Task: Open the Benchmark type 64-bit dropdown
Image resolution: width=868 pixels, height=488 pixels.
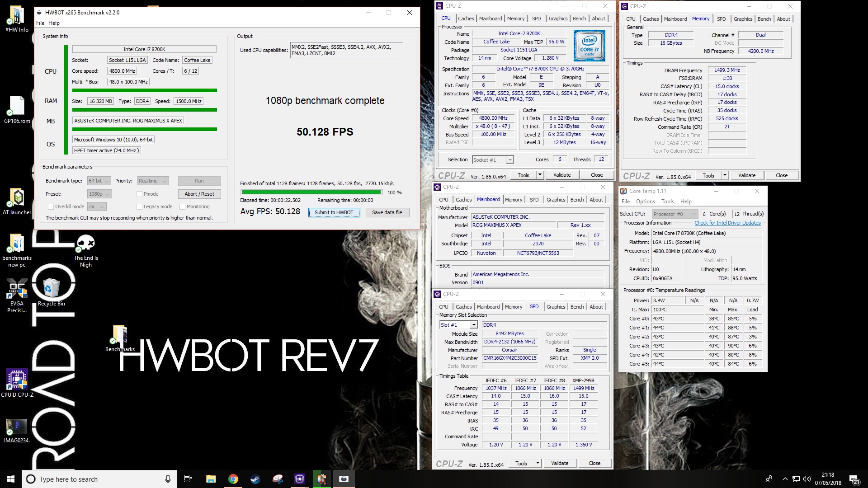Action: coord(99,181)
